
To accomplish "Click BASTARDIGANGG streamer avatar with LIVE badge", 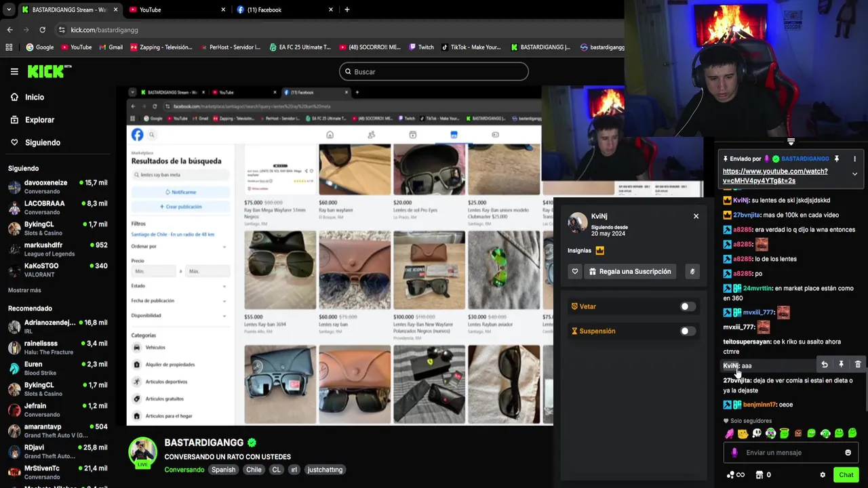I will tap(142, 453).
